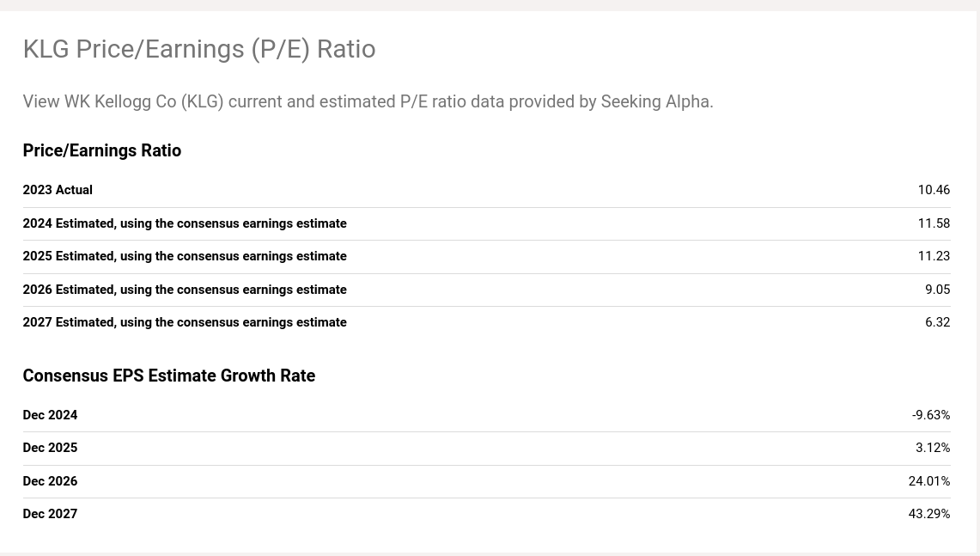
Task: Click the Consensus EPS Estimate Growth Rate heading
Action: point(168,376)
